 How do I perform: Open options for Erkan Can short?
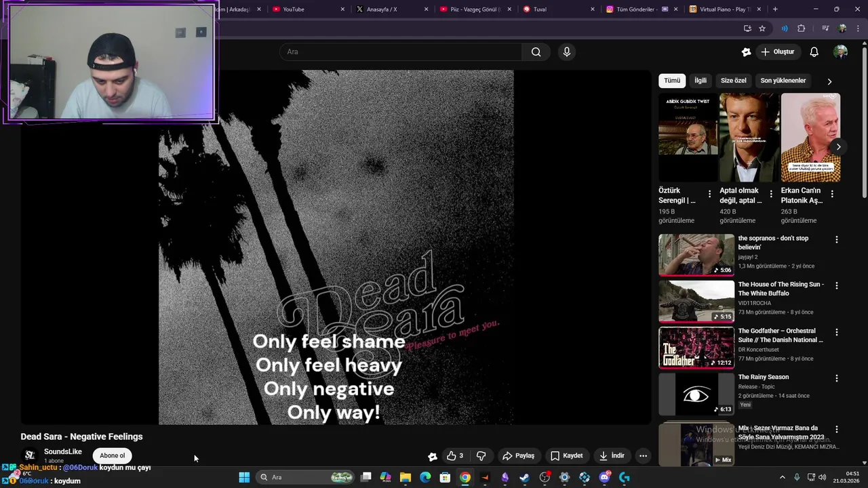(x=832, y=194)
